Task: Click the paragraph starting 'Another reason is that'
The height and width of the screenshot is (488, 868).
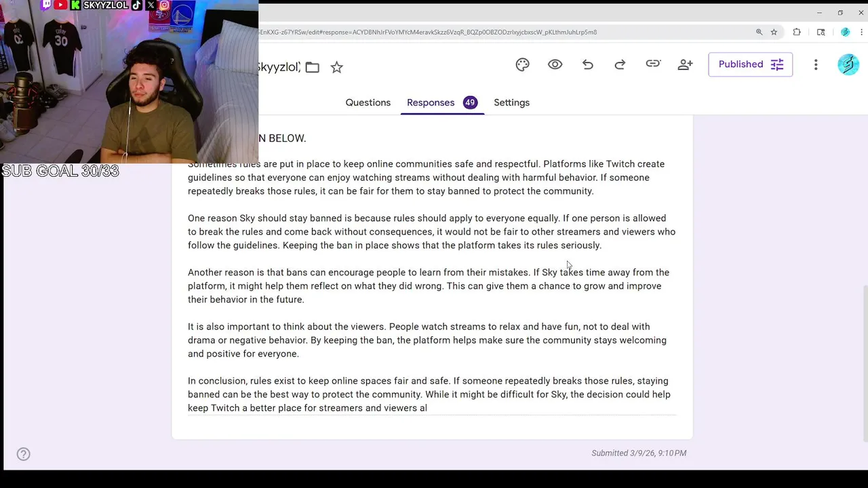Action: tap(429, 286)
